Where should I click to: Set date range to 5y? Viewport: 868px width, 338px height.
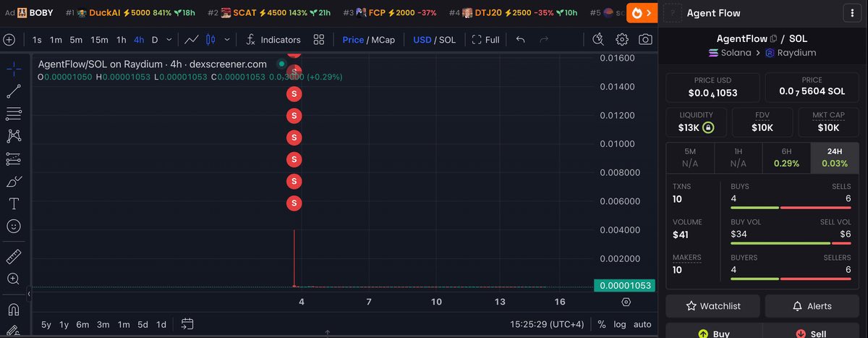[x=46, y=324]
